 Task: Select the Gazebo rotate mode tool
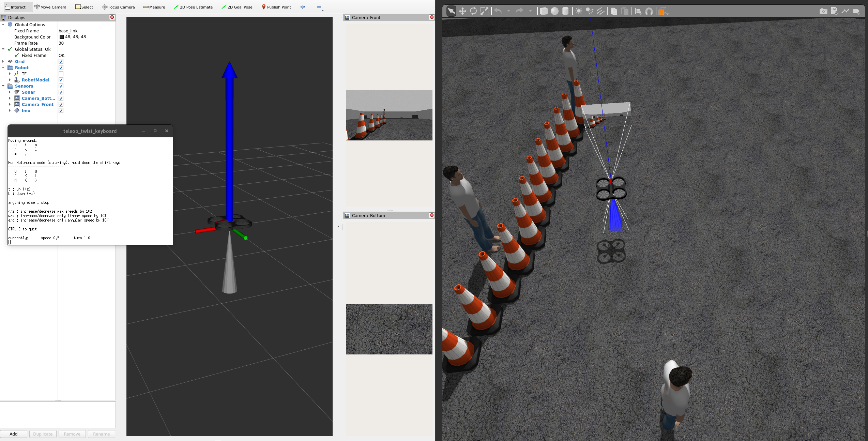pos(473,11)
